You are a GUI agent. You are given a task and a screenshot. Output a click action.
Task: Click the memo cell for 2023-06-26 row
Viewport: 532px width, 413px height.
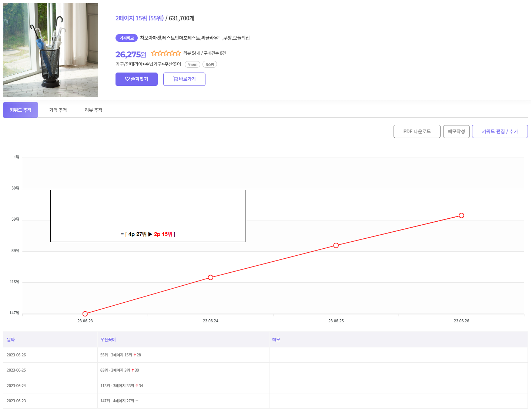coord(398,355)
